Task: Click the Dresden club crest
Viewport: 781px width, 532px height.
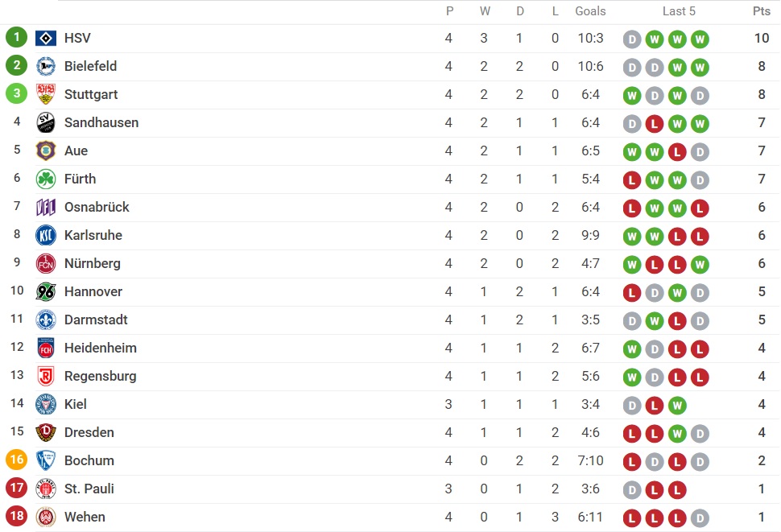Action: click(46, 432)
